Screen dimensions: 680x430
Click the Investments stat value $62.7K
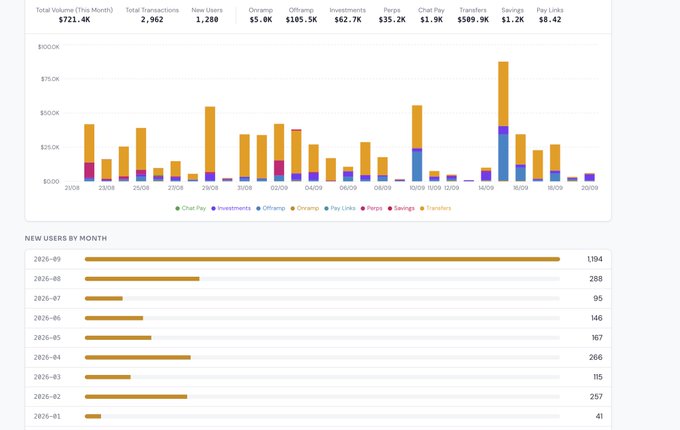pyautogui.click(x=348, y=20)
